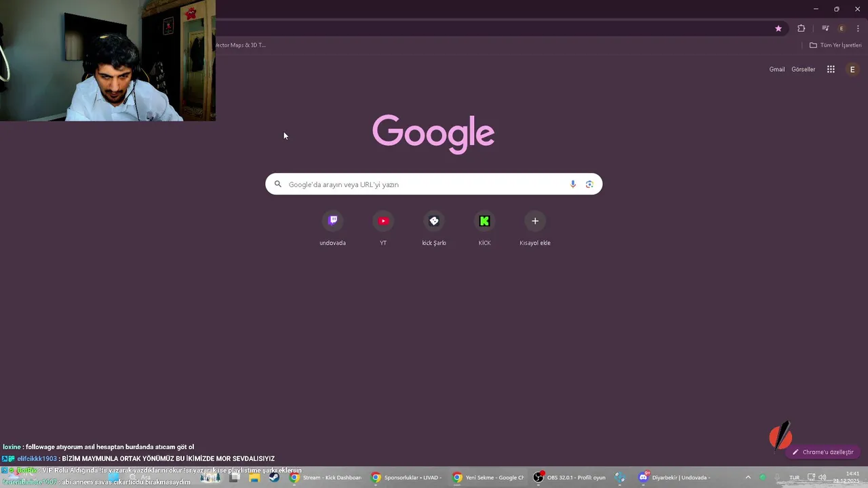Open the Tüm Yer İşaretleri bookmarks folder
Viewport: 868px width, 488px height.
tap(835, 45)
